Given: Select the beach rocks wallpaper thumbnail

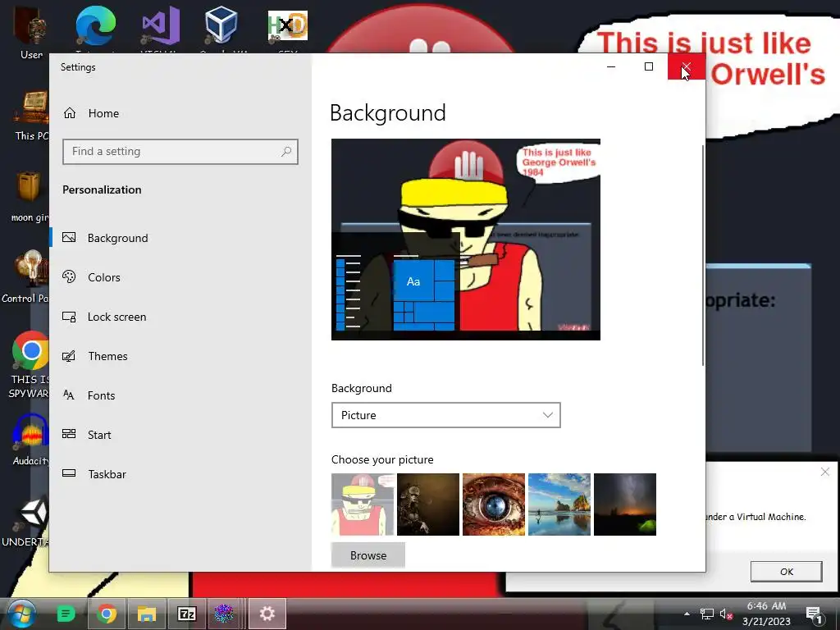Looking at the screenshot, I should [x=559, y=504].
